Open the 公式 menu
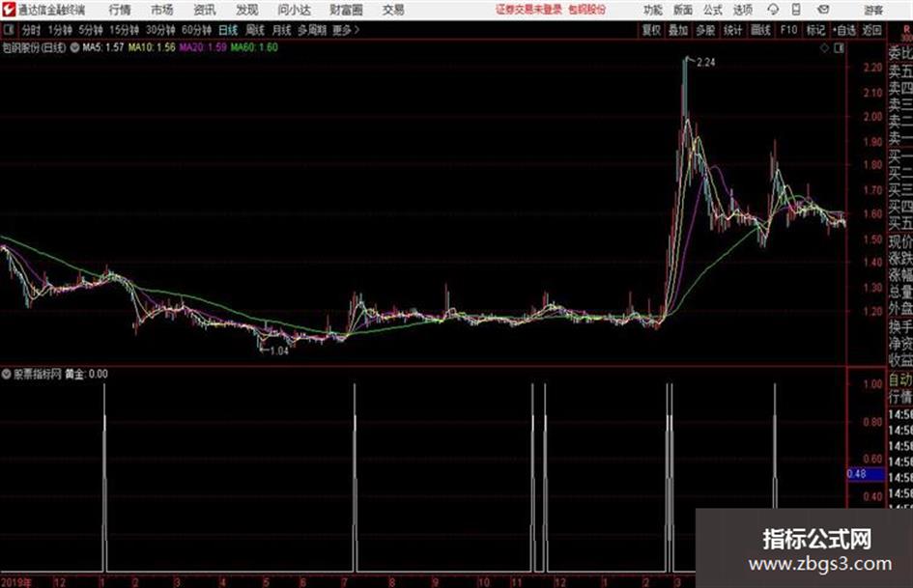The width and height of the screenshot is (913, 588). [713, 10]
